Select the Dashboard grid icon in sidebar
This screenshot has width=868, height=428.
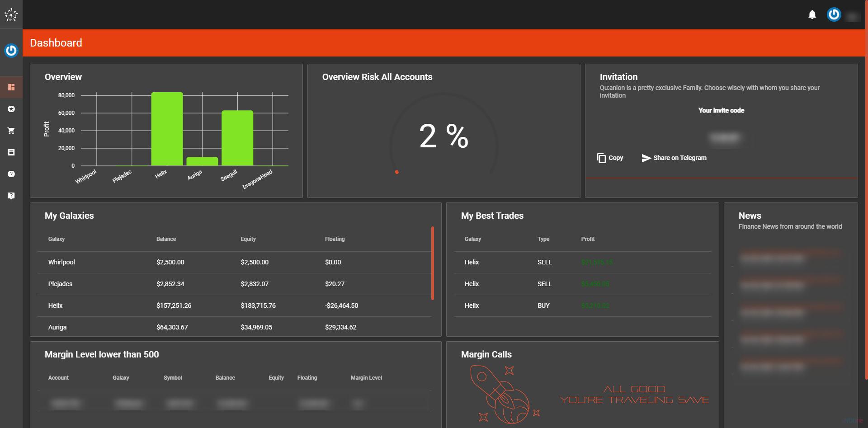(x=11, y=87)
